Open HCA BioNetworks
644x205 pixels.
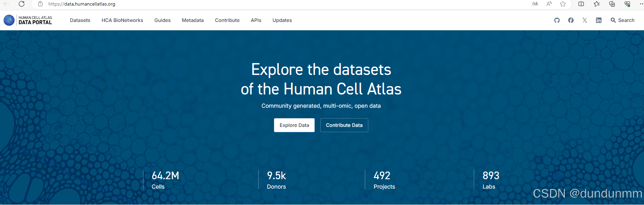[x=122, y=20]
